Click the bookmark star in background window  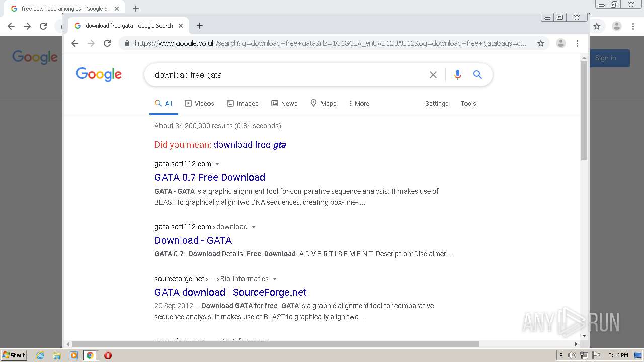pos(597,26)
